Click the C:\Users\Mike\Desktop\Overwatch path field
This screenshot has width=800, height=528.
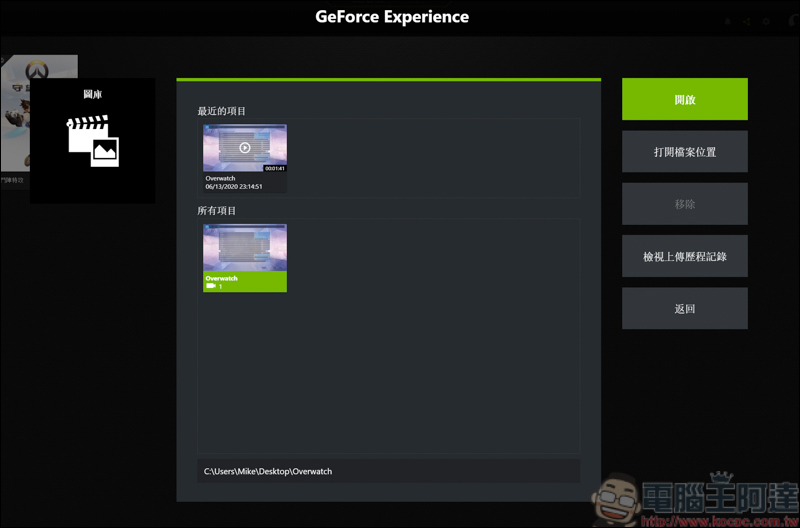(x=388, y=471)
